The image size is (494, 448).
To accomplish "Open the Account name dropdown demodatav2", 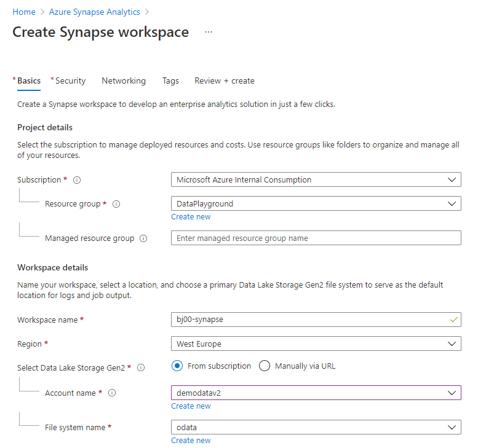I will pos(316,393).
